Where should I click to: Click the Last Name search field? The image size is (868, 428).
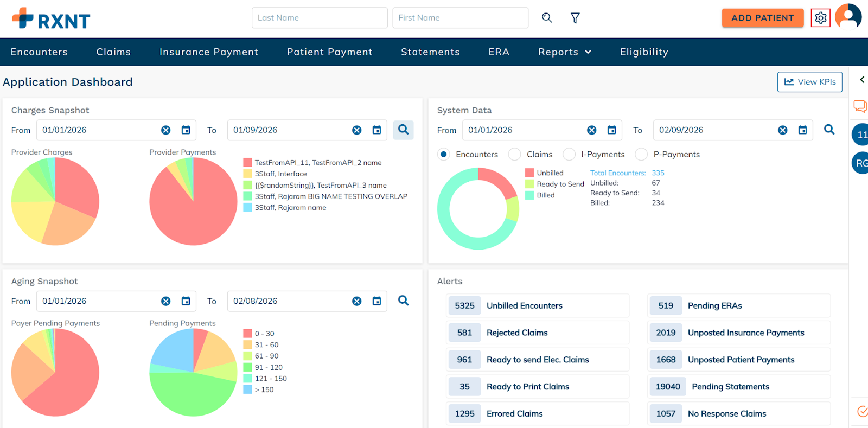click(x=319, y=18)
